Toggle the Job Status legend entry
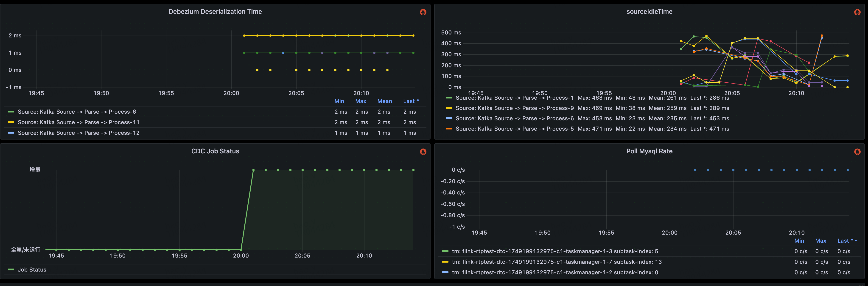Image resolution: width=868 pixels, height=286 pixels. [32, 269]
